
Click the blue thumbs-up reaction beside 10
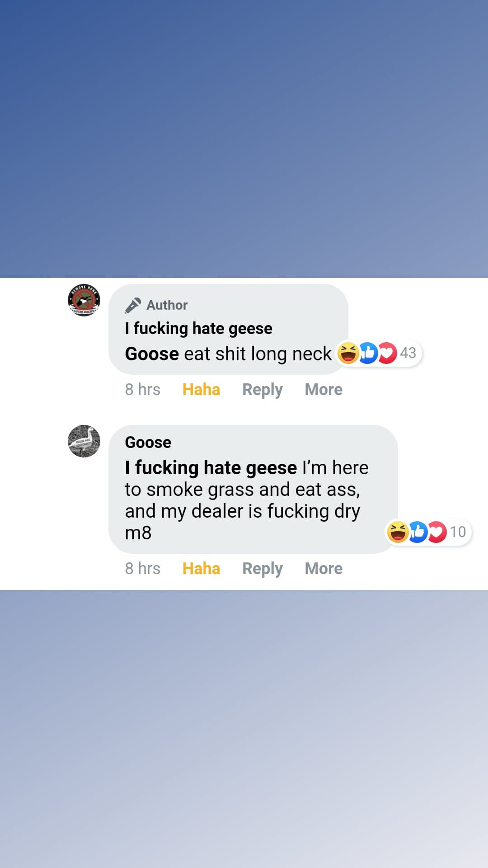coord(418,532)
